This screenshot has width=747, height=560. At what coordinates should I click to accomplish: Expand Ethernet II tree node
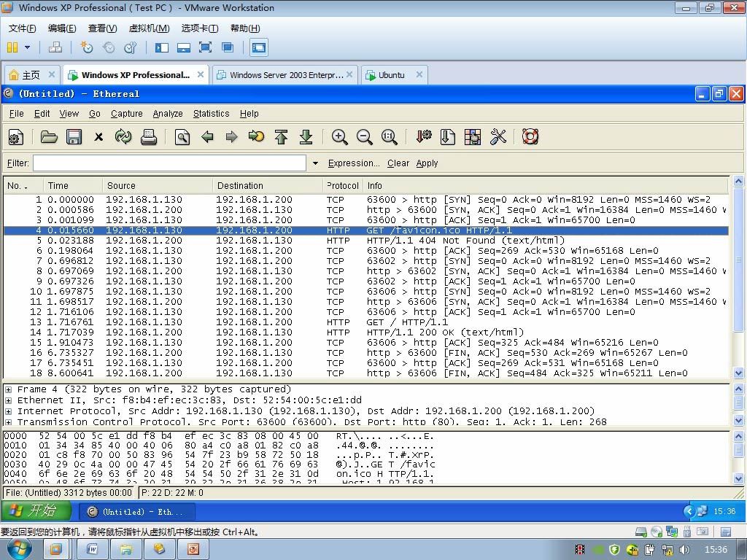point(8,400)
